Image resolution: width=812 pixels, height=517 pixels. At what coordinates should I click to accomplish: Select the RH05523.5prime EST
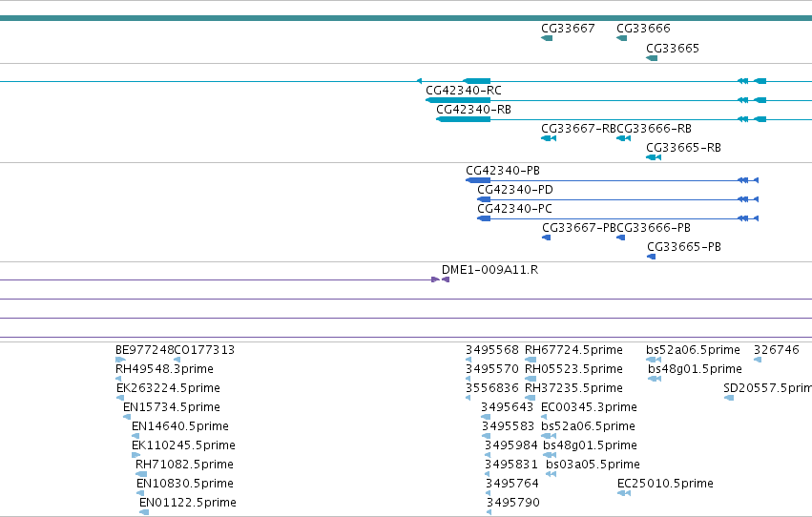click(x=573, y=369)
